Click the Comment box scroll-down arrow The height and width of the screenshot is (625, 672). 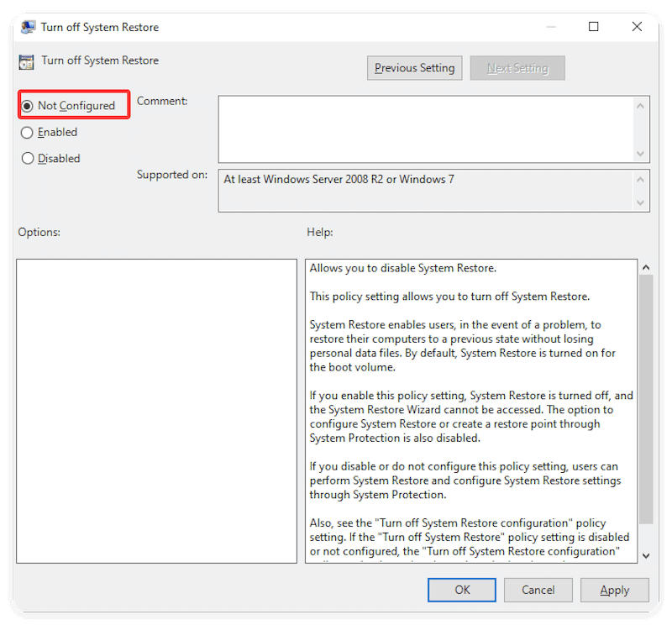(x=641, y=155)
